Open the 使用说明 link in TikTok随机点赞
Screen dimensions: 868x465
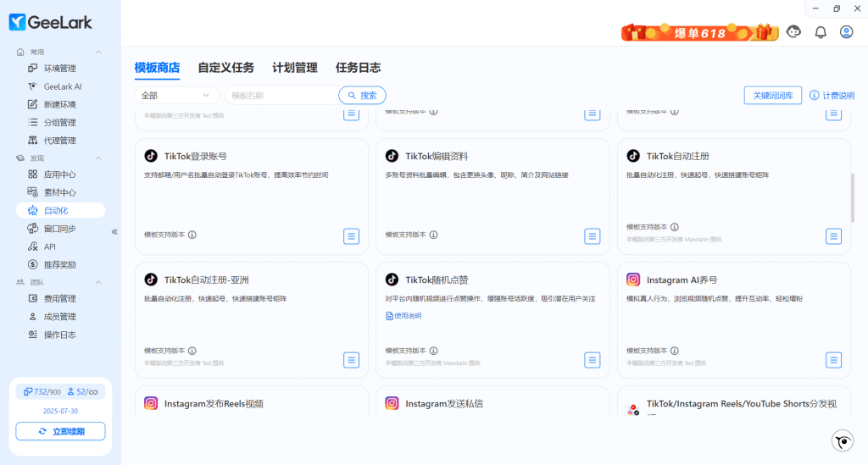(x=403, y=316)
